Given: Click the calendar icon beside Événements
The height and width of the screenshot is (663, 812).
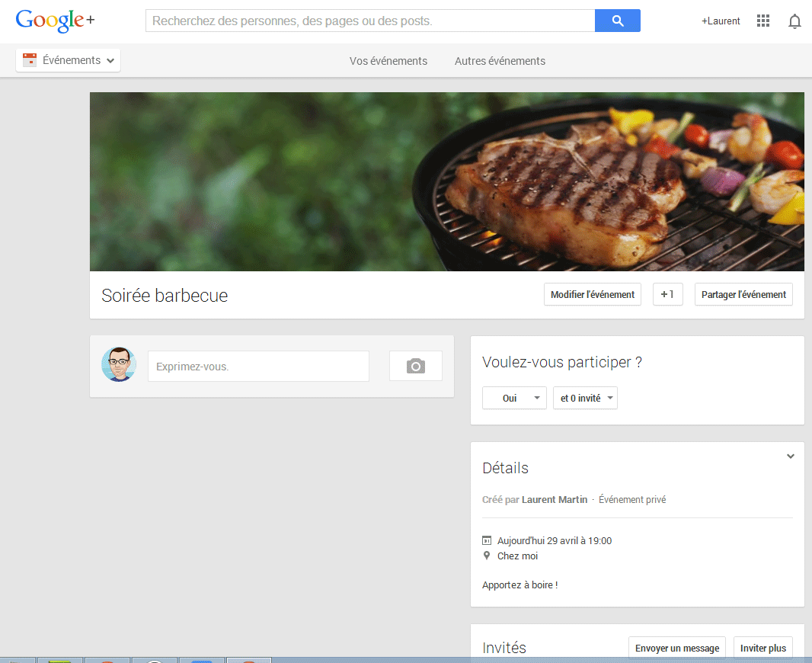Looking at the screenshot, I should point(30,60).
